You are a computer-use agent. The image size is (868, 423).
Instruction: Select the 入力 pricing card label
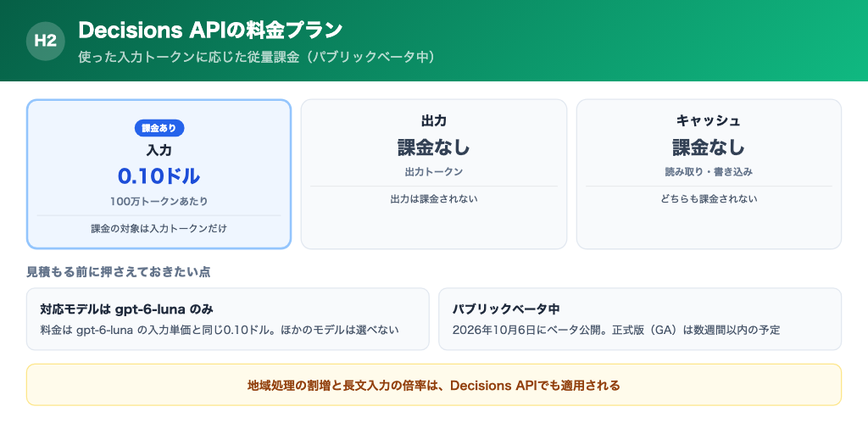(x=159, y=149)
